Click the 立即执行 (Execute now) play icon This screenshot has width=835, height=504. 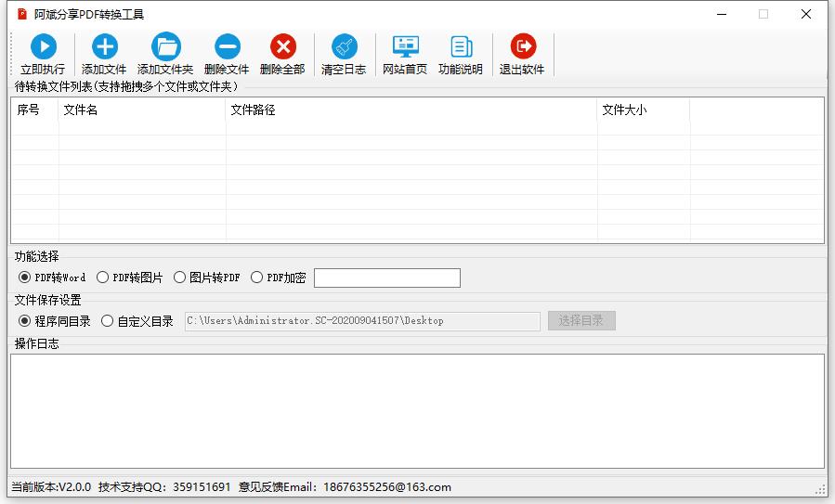coord(43,47)
